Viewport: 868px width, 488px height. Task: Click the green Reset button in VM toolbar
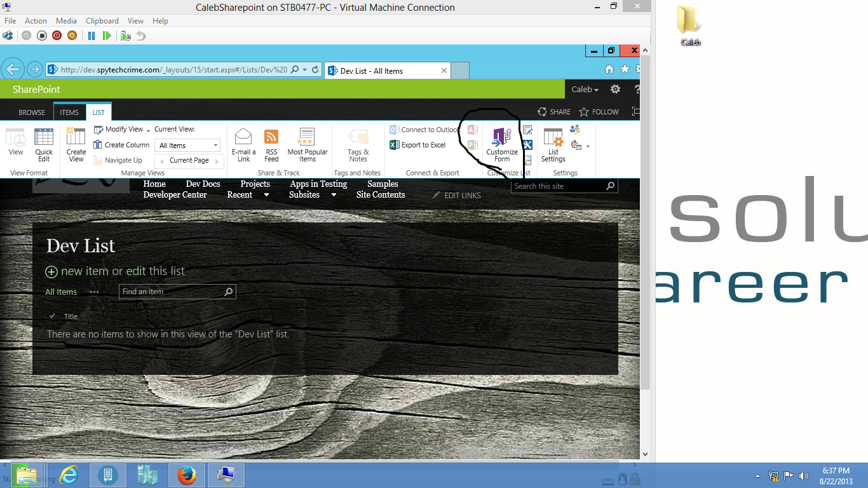pyautogui.click(x=107, y=36)
